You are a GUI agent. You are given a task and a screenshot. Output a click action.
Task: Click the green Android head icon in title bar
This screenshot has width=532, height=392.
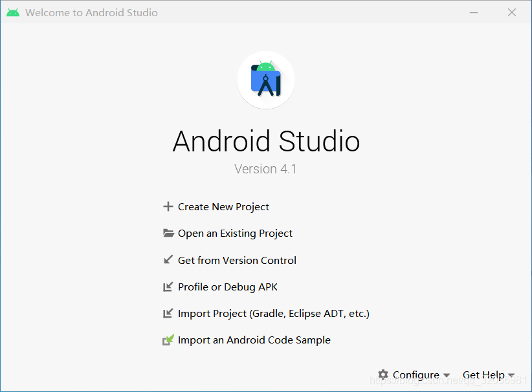click(13, 12)
